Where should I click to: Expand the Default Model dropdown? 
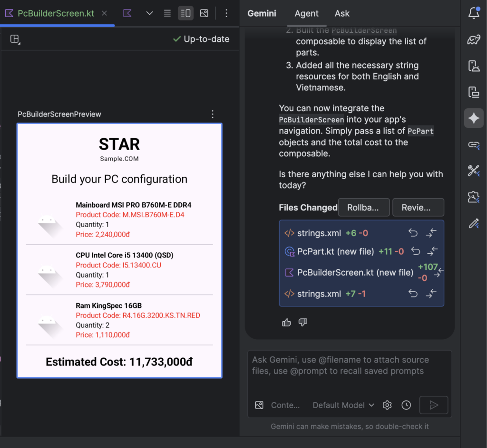tap(343, 405)
